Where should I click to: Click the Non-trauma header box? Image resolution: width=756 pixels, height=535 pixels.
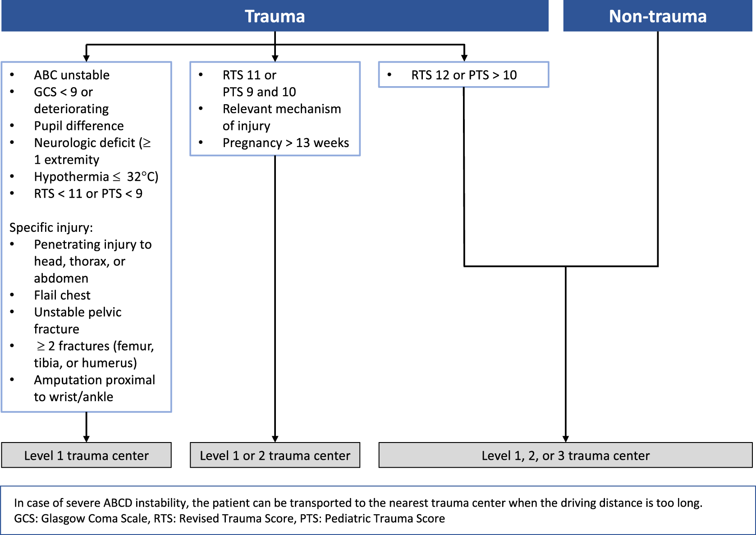(658, 16)
